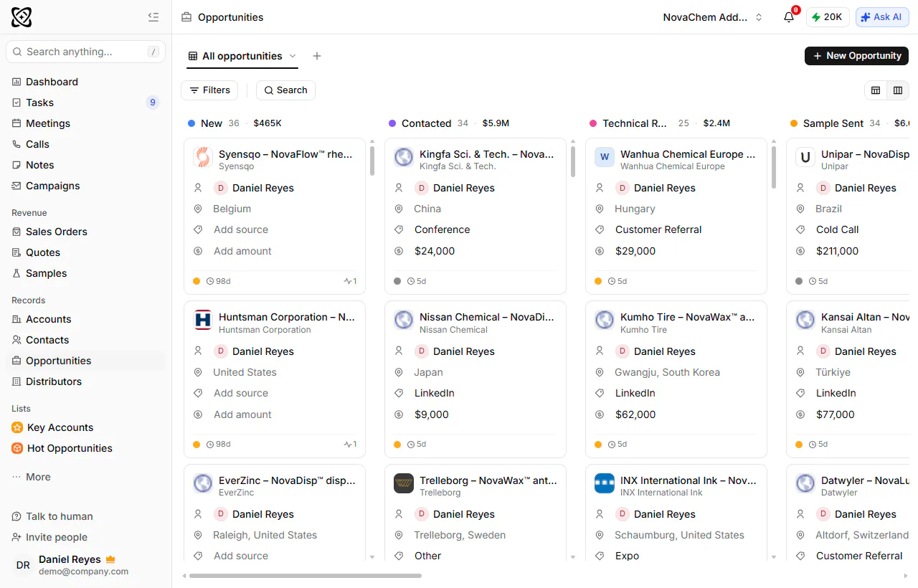Click the New column vertical scrollbar thumb

pyautogui.click(x=372, y=161)
